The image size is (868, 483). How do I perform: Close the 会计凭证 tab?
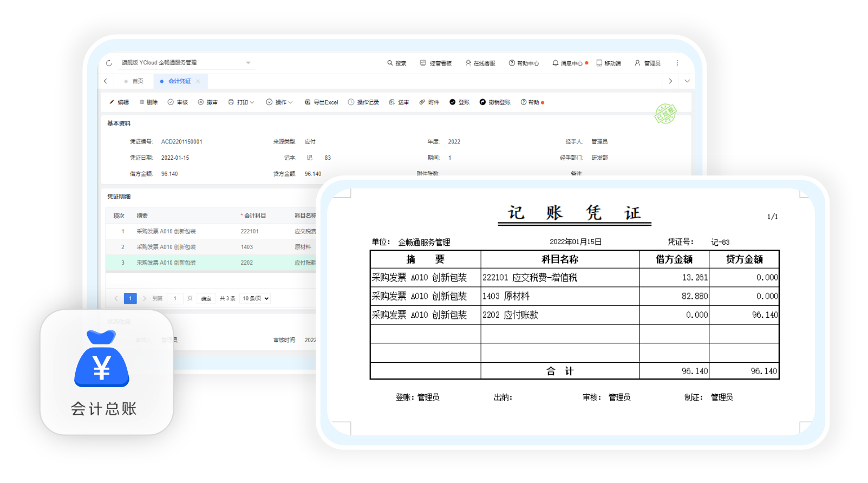pyautogui.click(x=198, y=81)
